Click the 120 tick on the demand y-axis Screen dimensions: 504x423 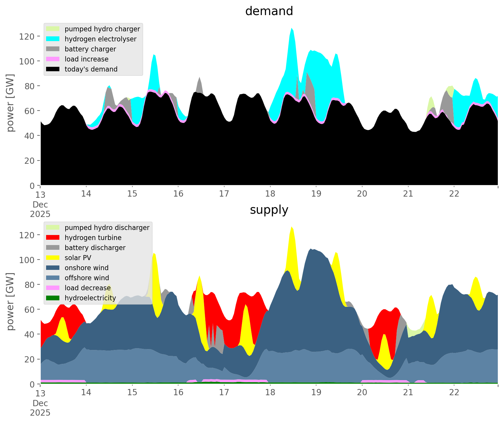point(31,36)
